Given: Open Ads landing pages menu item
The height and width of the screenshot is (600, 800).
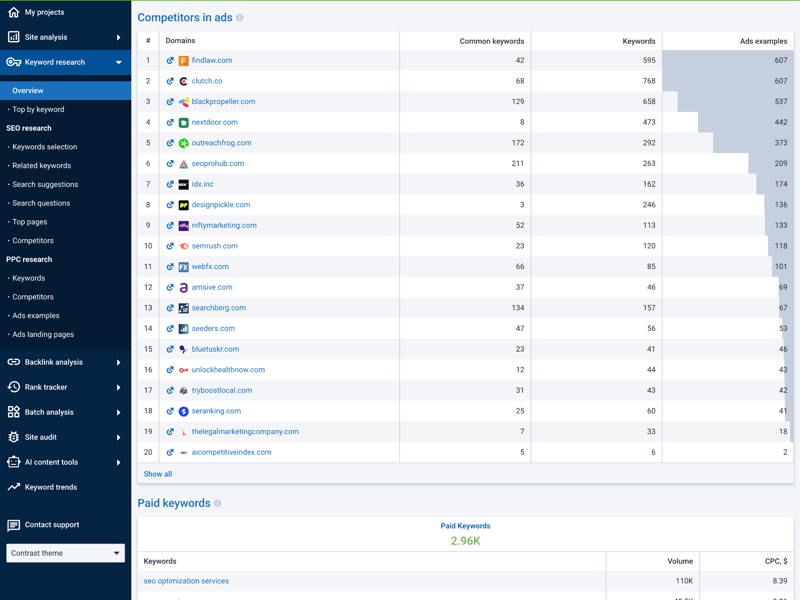Looking at the screenshot, I should (43, 335).
